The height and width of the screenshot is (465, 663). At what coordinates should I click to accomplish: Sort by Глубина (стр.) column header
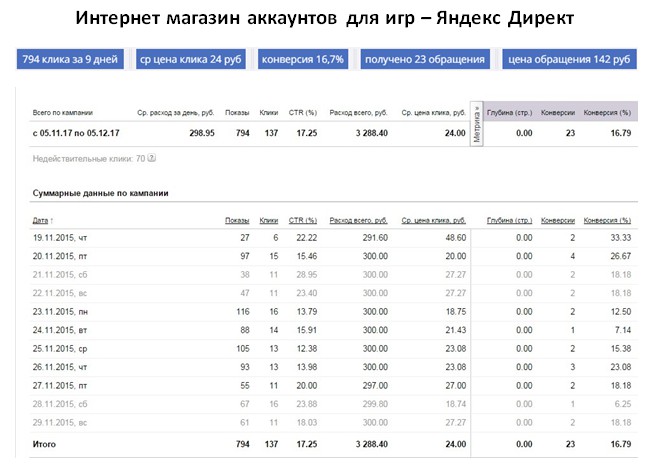(510, 220)
